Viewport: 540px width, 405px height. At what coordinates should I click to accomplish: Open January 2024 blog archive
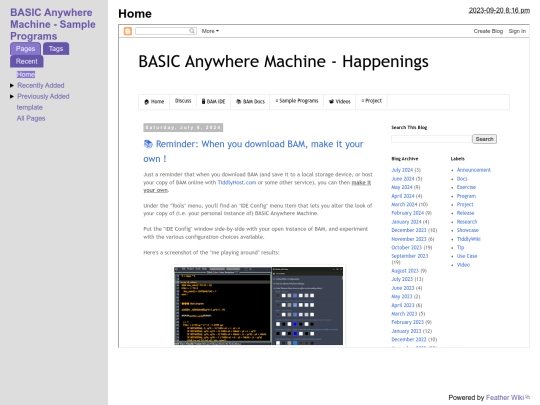(406, 222)
